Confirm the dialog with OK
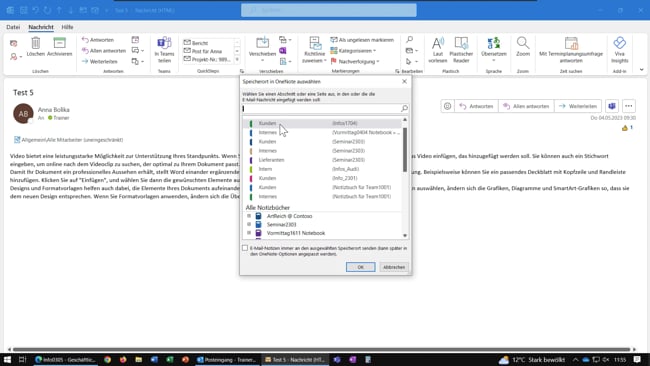This screenshot has width=650, height=366. pos(361,267)
